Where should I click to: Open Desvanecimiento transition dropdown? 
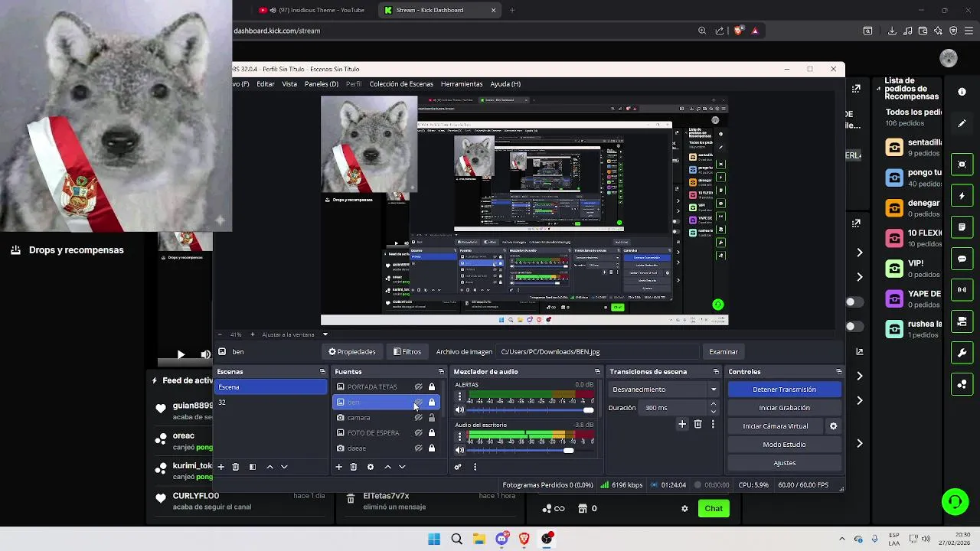click(664, 390)
